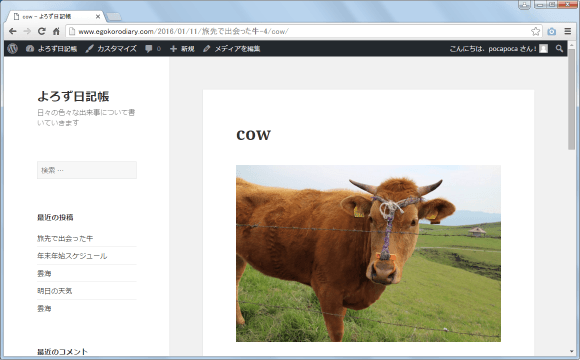Select メディアを編集 in admin bar
The image size is (580, 360).
tap(232, 48)
